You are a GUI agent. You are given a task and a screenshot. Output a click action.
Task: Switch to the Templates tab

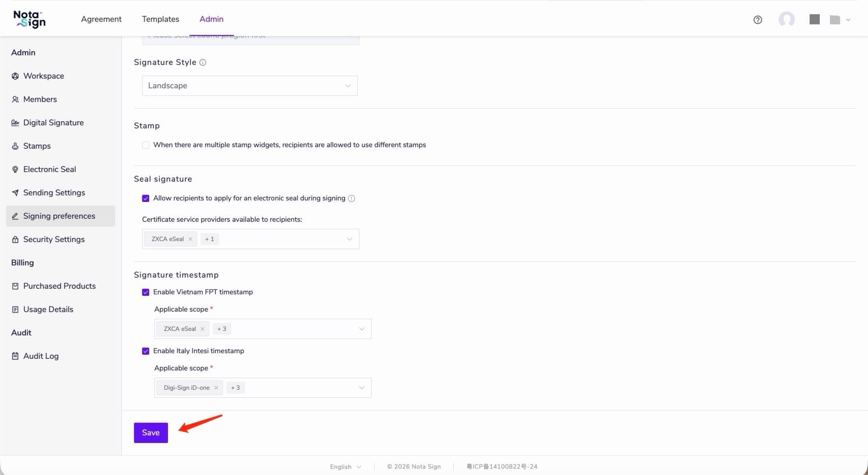(160, 19)
